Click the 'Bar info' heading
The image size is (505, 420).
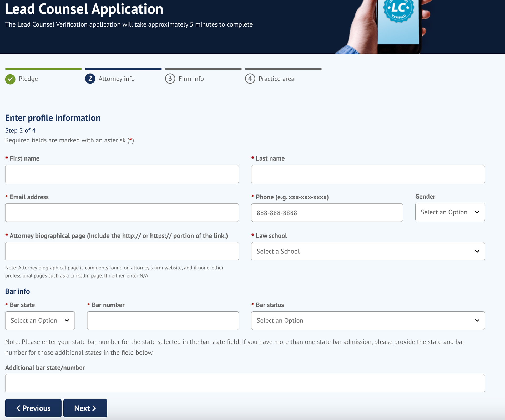pos(18,291)
